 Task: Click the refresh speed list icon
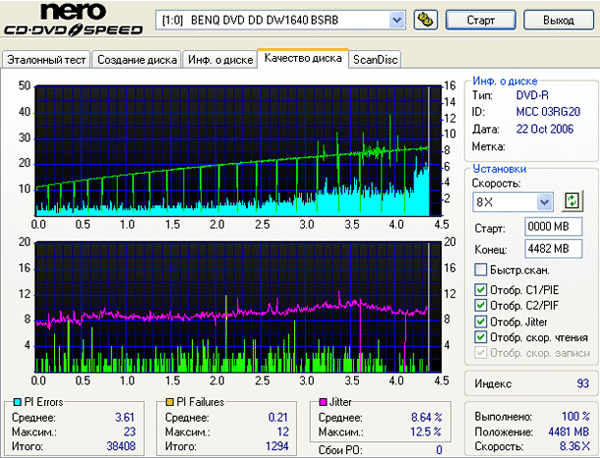572,200
